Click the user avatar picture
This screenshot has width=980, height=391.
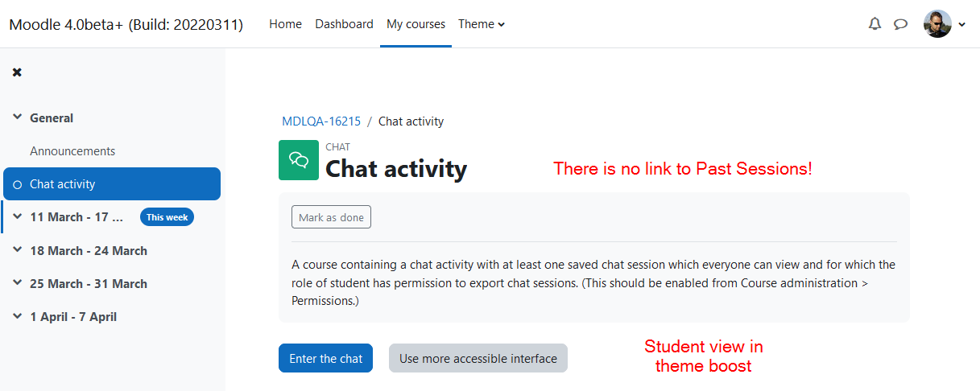tap(937, 24)
